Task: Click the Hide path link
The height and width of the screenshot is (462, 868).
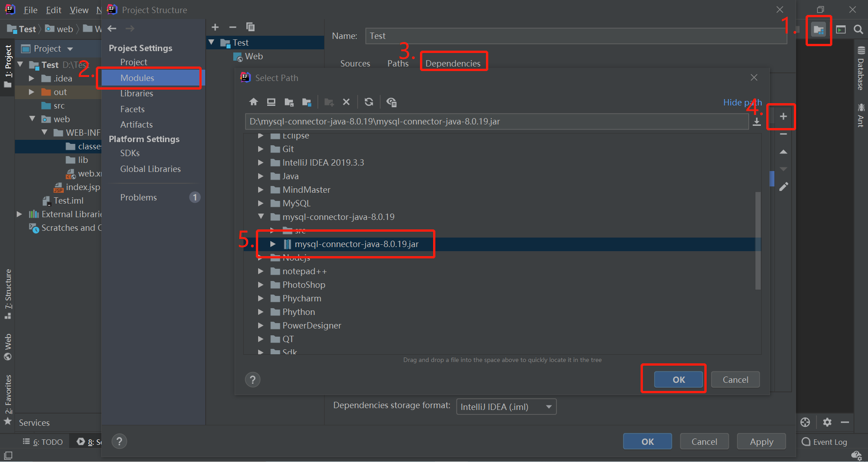Action: (x=742, y=102)
